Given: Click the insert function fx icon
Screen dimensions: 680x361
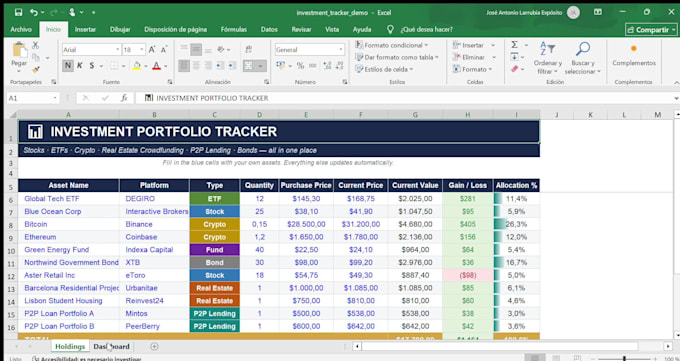Looking at the screenshot, I should (x=124, y=98).
